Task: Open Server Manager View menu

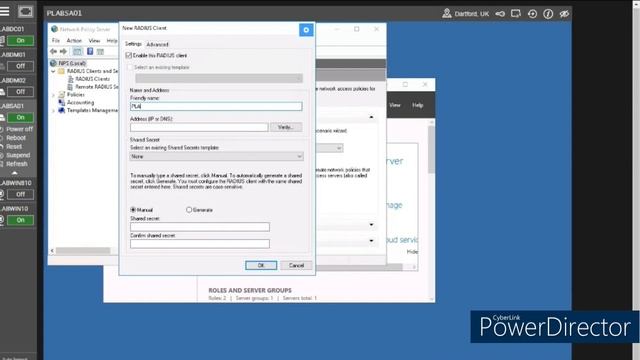Action: pyautogui.click(x=395, y=105)
